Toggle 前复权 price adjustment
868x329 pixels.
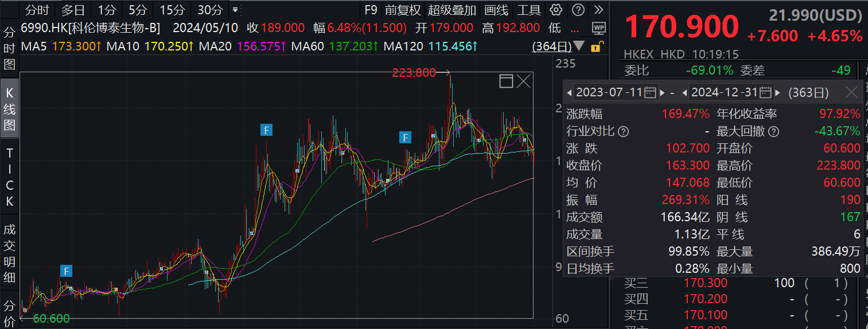(403, 10)
